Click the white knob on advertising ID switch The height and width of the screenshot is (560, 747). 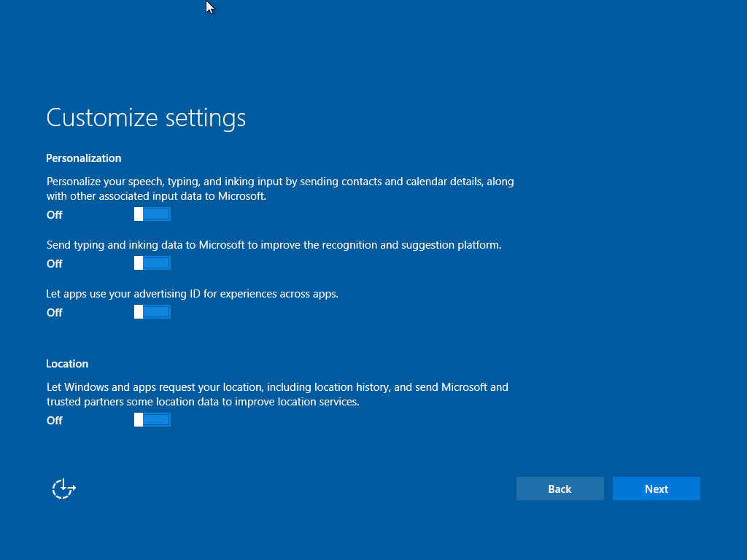(139, 312)
